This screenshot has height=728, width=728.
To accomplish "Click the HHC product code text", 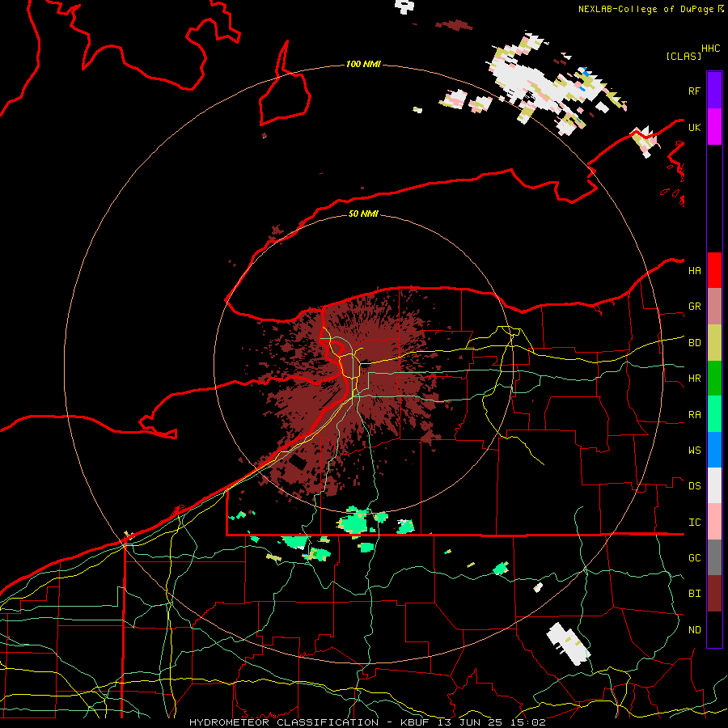I will pyautogui.click(x=710, y=49).
